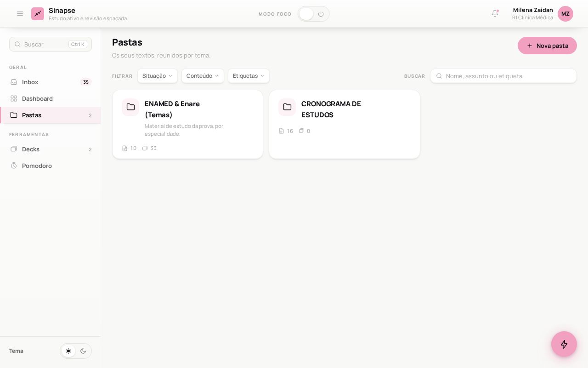Image resolution: width=588 pixels, height=368 pixels.
Task: Click Milena Zaidan user name
Action: click(x=533, y=10)
